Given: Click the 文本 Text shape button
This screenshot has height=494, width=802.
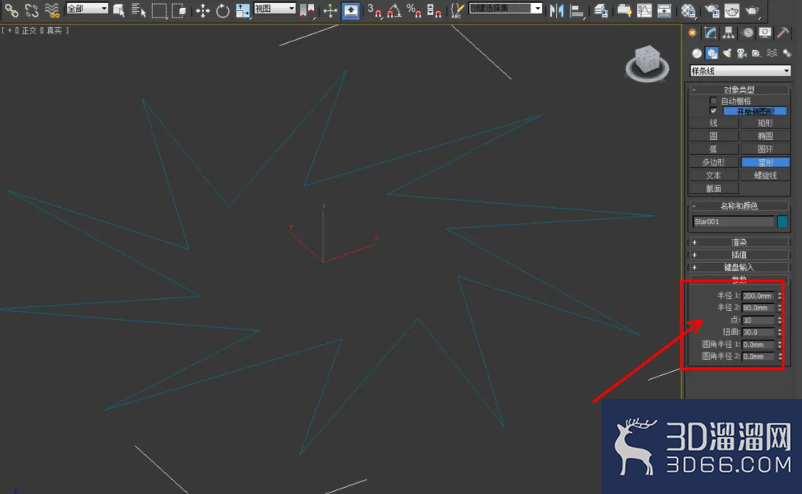Looking at the screenshot, I should tap(714, 175).
